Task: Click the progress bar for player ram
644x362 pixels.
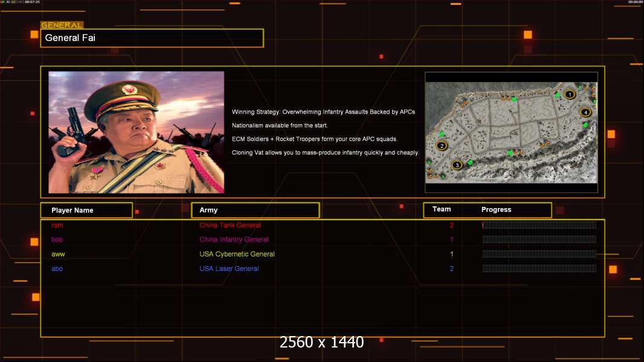Action: coord(539,225)
